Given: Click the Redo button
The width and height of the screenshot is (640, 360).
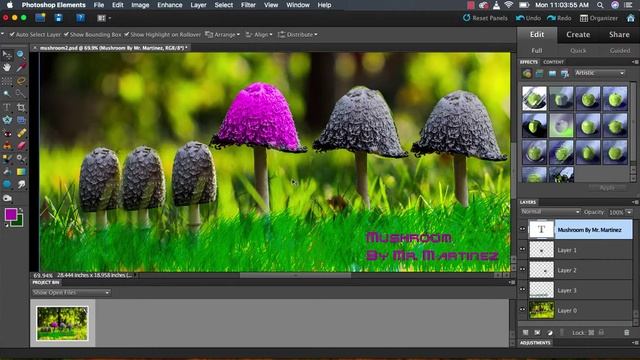Looking at the screenshot, I should pyautogui.click(x=559, y=18).
